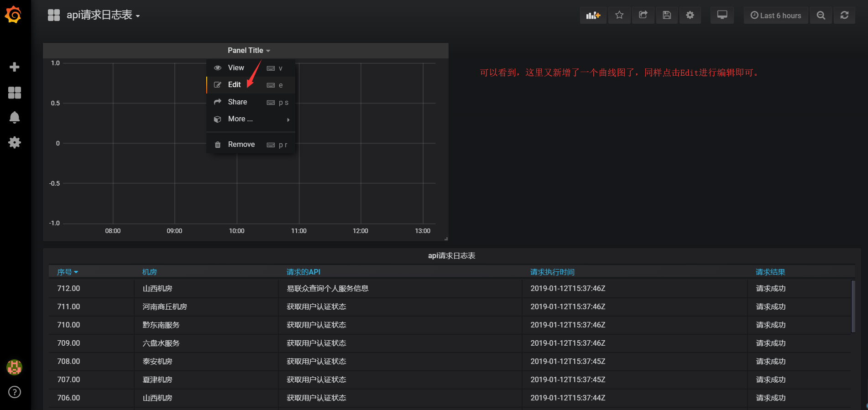
Task: Click the Add panel toolbar icon
Action: 593,15
